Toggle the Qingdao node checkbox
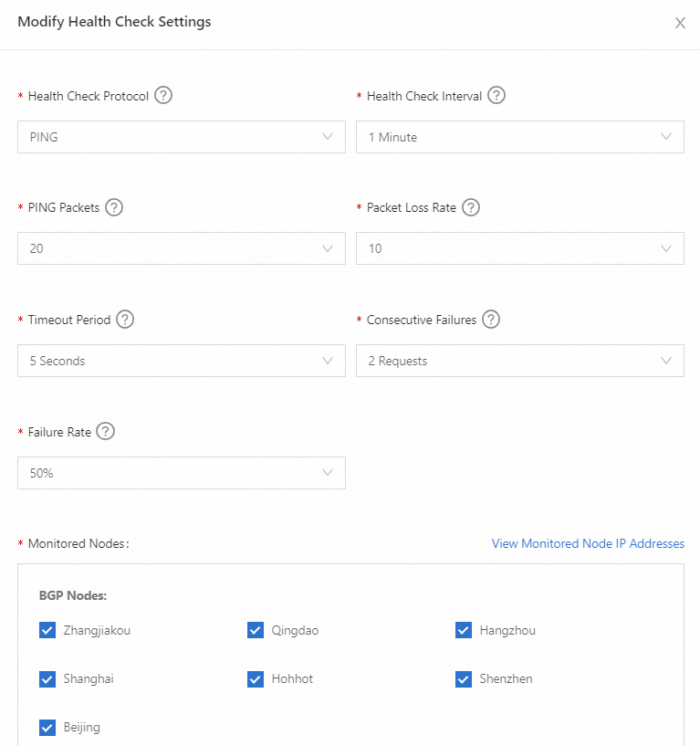The width and height of the screenshot is (700, 746). (256, 630)
